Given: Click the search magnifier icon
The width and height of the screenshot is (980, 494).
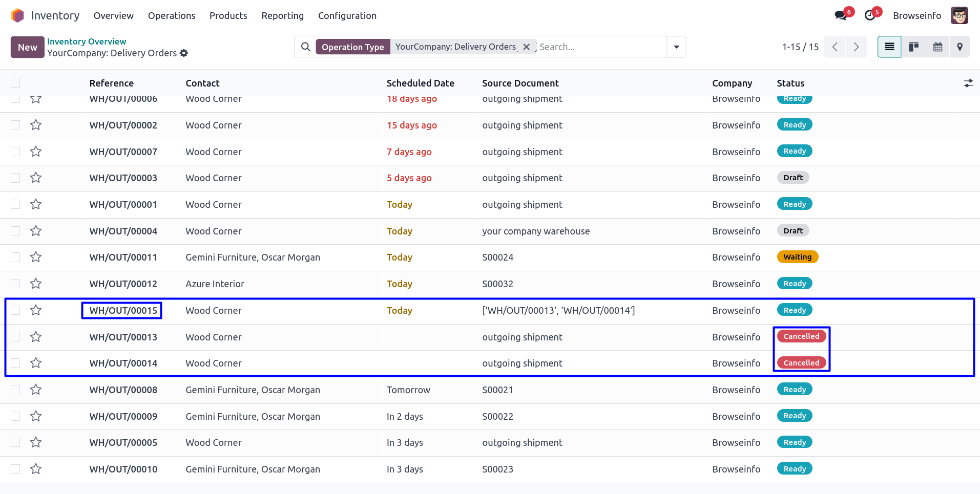Looking at the screenshot, I should pos(306,47).
